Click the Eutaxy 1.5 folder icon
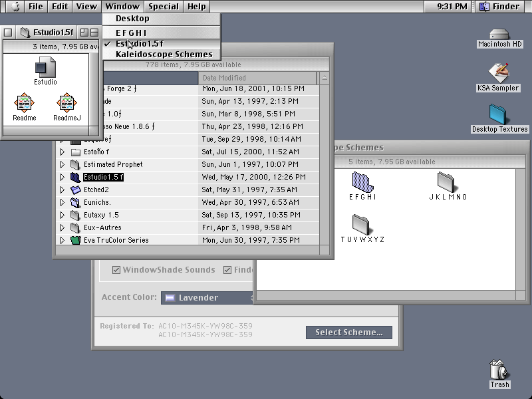The height and width of the screenshot is (399, 532). pos(75,215)
